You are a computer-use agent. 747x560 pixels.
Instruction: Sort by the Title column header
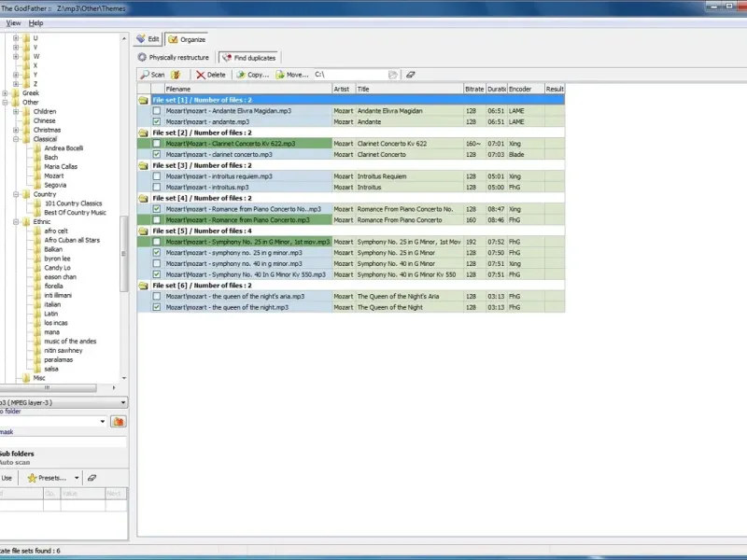point(410,89)
